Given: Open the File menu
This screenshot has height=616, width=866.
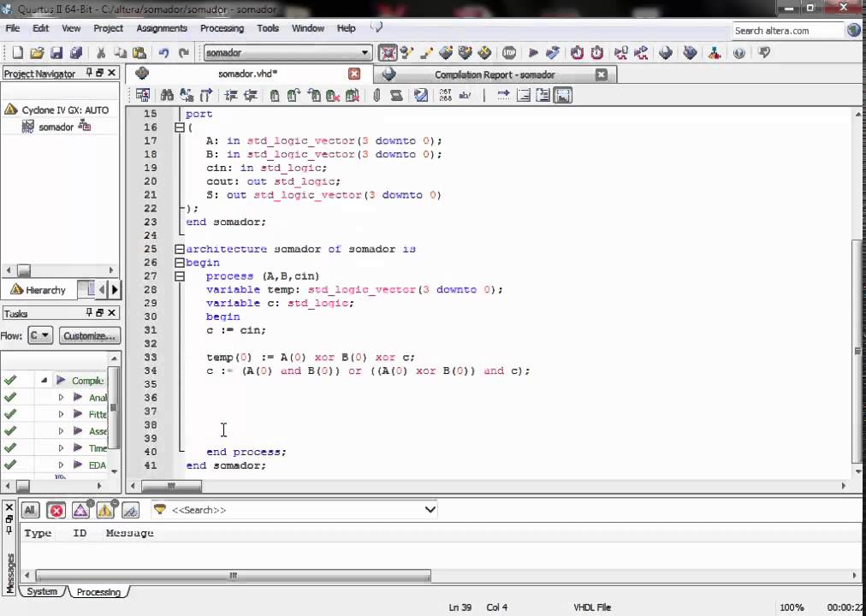Looking at the screenshot, I should tap(12, 28).
